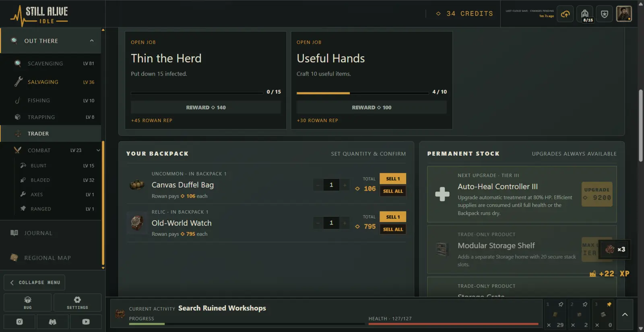The height and width of the screenshot is (332, 644).
Task: Clear quick slot 3 with the X
Action: (597, 325)
